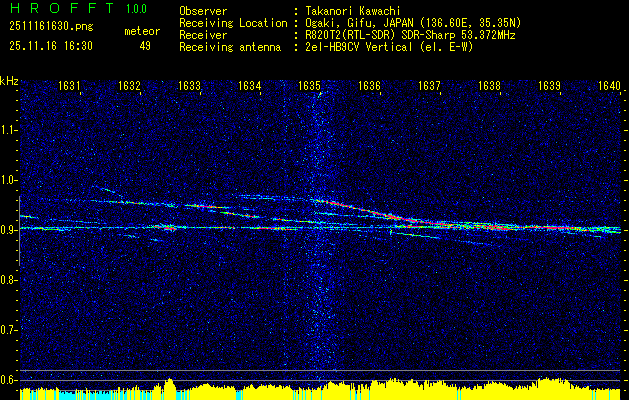
Task: Click the 0.9 kHz frequency label
Action: pos(8,230)
